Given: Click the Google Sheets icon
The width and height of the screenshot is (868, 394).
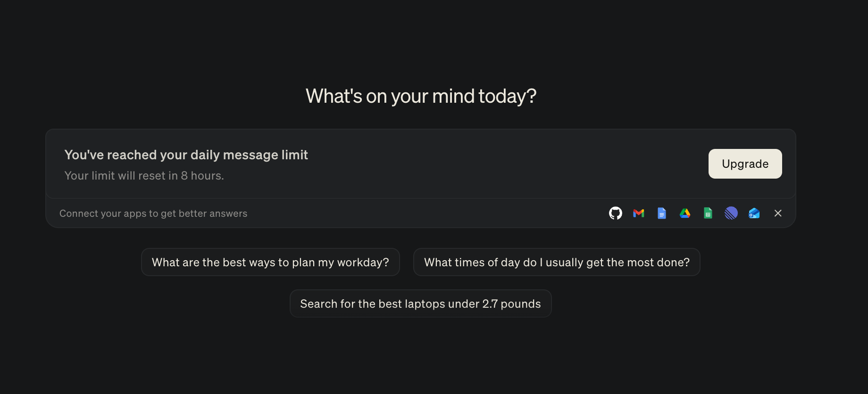Looking at the screenshot, I should tap(708, 213).
